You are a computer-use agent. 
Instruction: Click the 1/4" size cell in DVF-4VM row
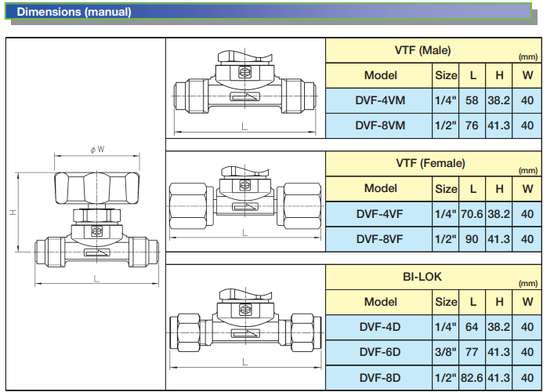point(446,100)
